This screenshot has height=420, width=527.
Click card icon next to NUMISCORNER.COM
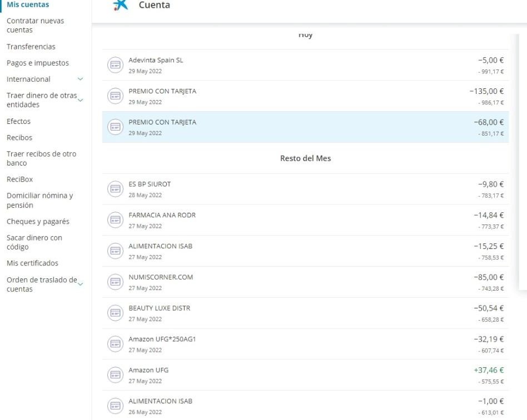pyautogui.click(x=115, y=282)
